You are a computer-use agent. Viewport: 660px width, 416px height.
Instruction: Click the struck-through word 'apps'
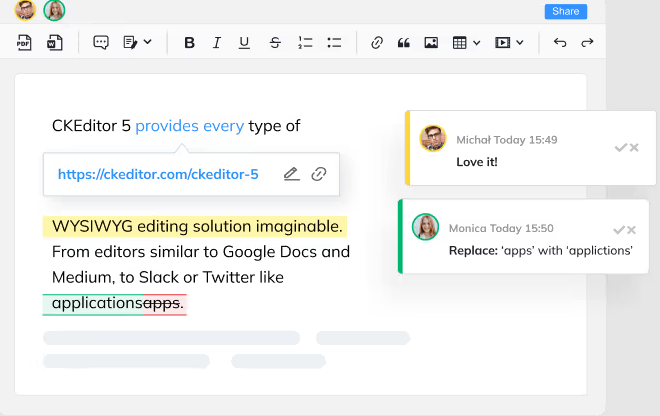[162, 303]
